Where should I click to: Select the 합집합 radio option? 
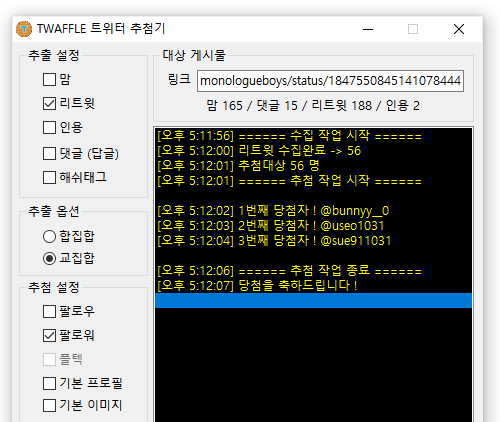49,236
